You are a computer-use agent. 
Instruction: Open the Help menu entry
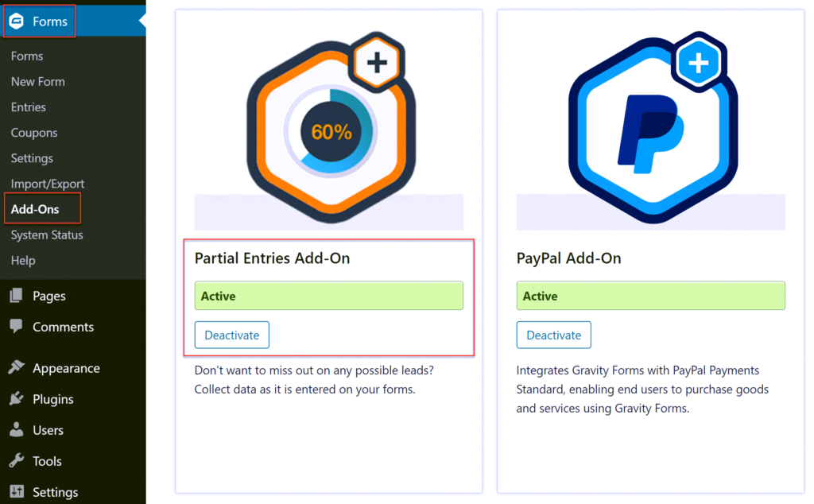pyautogui.click(x=23, y=260)
